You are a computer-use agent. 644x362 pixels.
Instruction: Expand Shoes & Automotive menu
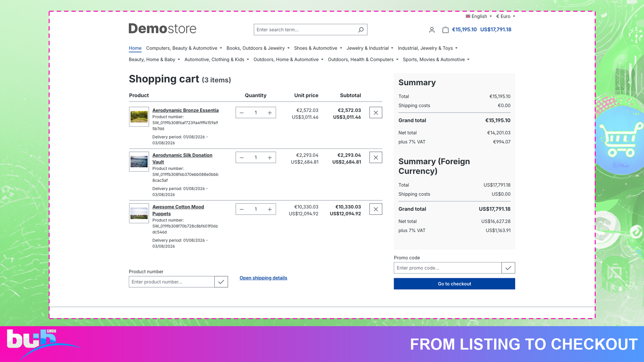tap(318, 48)
